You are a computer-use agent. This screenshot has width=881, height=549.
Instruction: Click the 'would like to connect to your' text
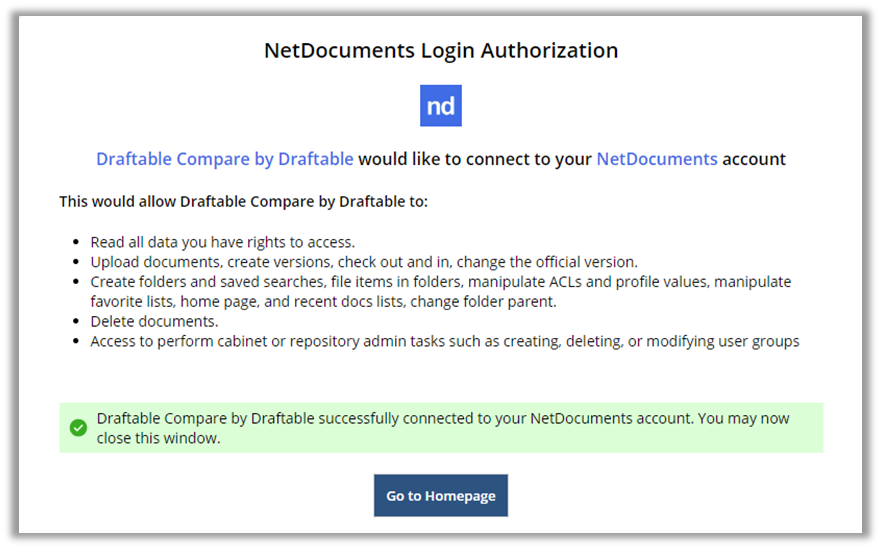[x=475, y=159]
